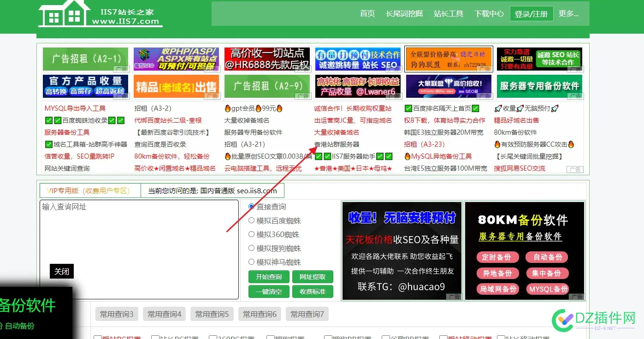Open 长尾词挖掘 in top navigation

point(404,14)
